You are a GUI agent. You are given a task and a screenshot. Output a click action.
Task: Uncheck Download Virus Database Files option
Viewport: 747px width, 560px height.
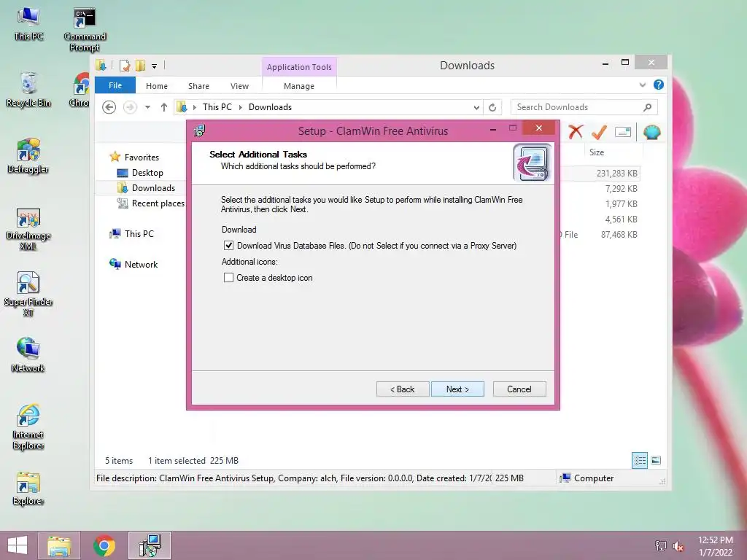click(x=228, y=245)
